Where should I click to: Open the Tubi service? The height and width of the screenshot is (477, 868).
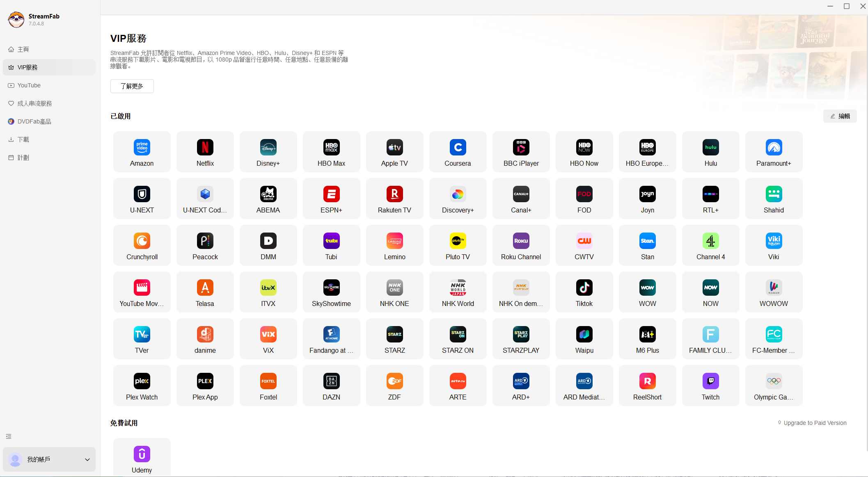pos(332,245)
